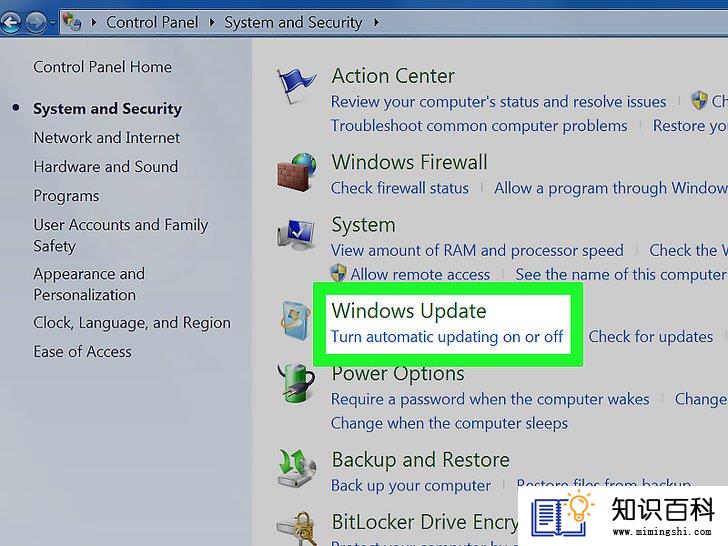The width and height of the screenshot is (728, 546).
Task: Open the Windows Update icon
Action: coord(296,320)
